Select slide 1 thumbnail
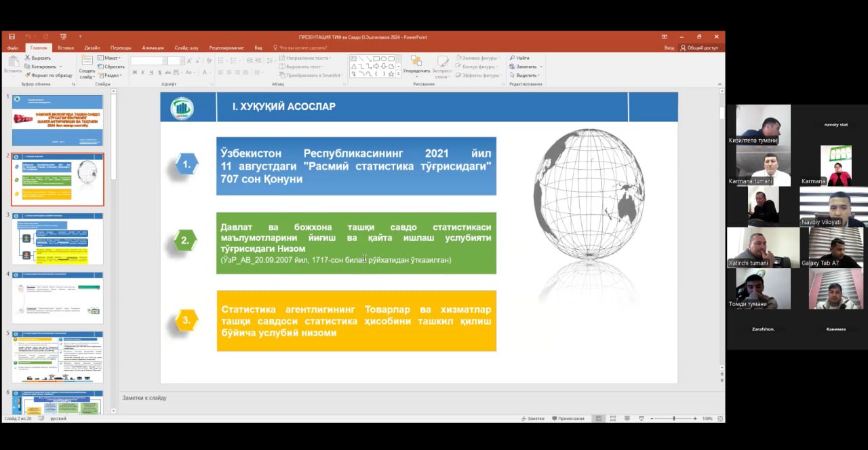This screenshot has height=450, width=868. pyautogui.click(x=58, y=120)
